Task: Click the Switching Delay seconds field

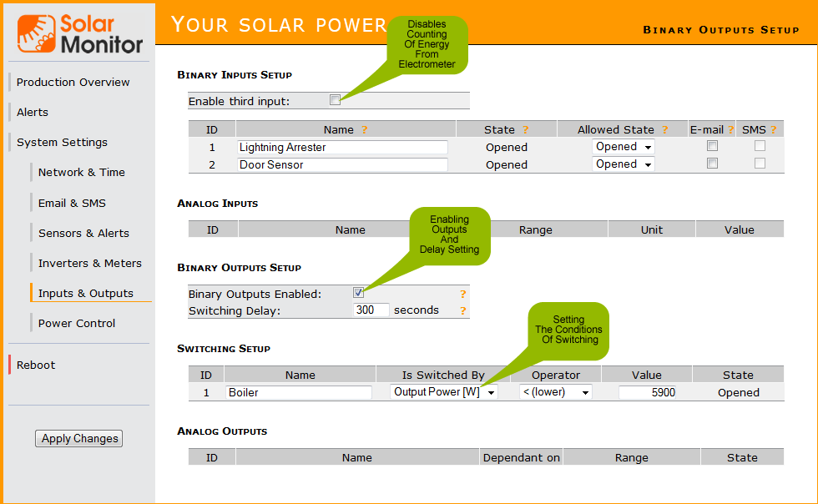Action: coord(371,310)
